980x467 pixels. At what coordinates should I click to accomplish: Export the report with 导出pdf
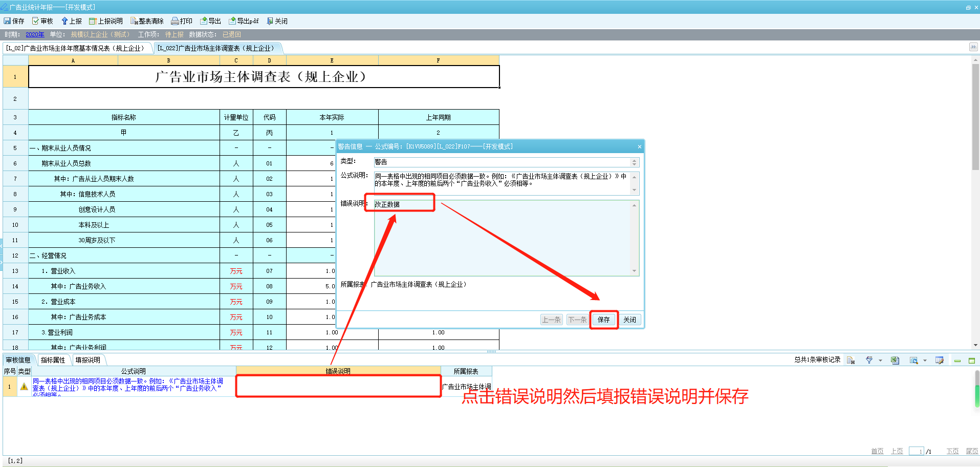(244, 21)
